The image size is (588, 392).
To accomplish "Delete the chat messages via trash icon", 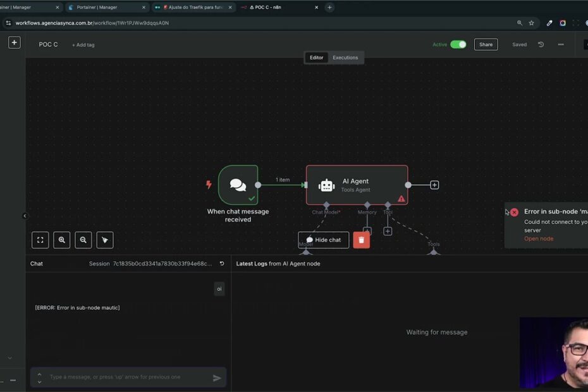I will (361, 239).
